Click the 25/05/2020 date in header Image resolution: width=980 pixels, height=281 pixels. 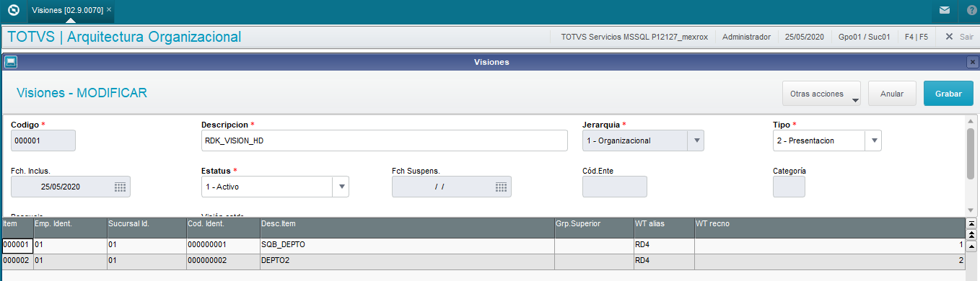[x=805, y=37]
